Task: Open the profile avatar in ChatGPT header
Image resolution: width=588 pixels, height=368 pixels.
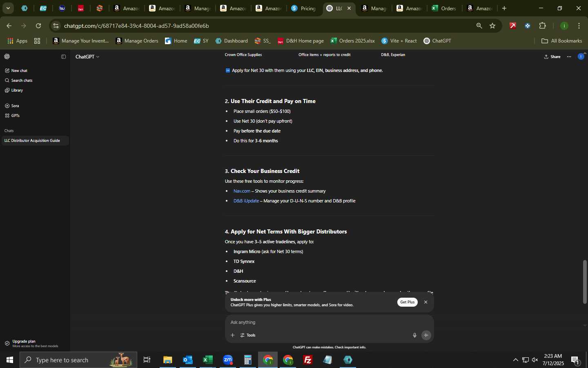Action: pos(581,56)
